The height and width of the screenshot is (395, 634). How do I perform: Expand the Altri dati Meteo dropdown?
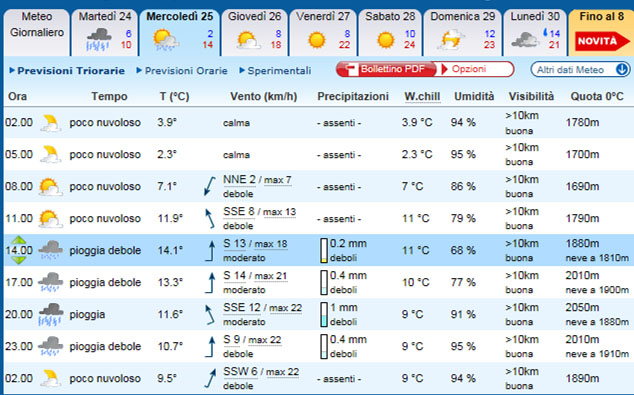pos(580,70)
